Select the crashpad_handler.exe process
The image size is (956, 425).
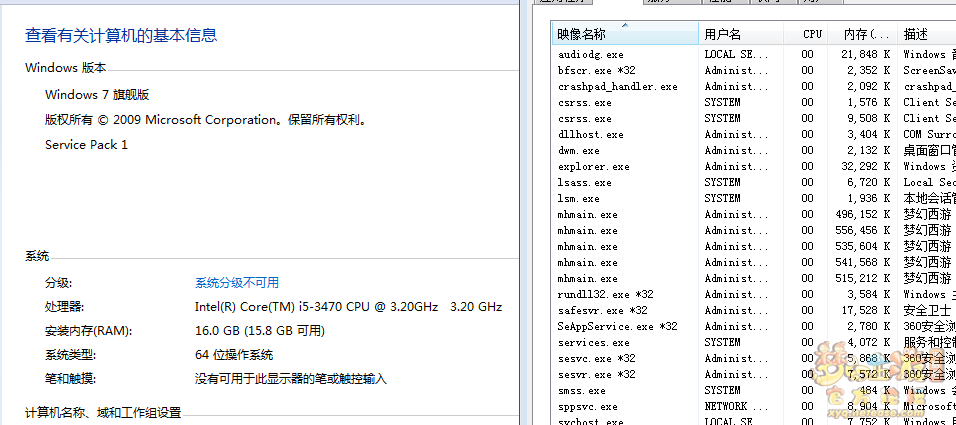pos(754,87)
